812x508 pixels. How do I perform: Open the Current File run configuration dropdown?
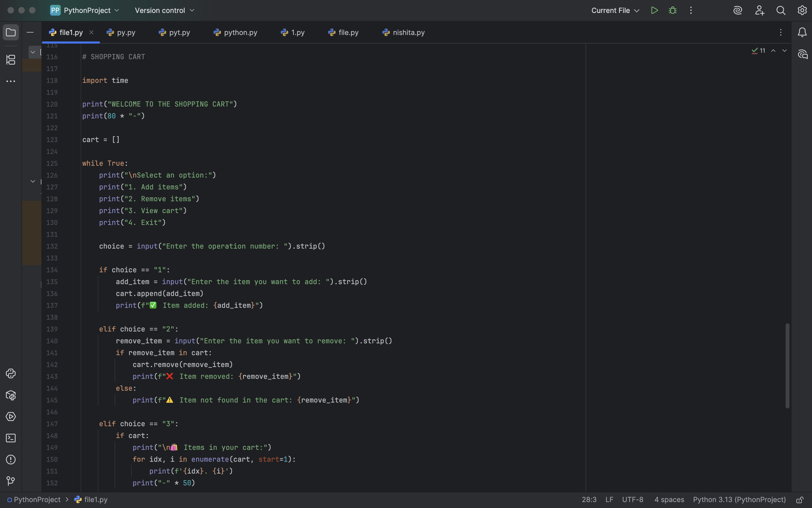click(615, 10)
